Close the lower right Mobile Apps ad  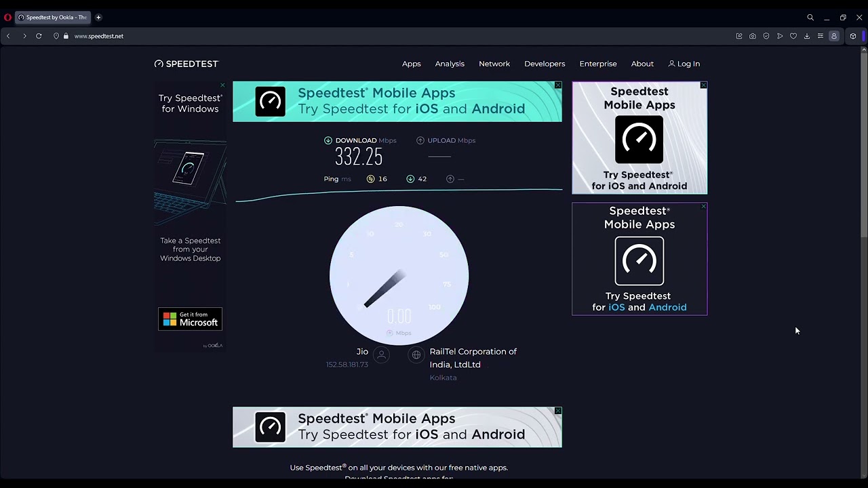coord(703,206)
